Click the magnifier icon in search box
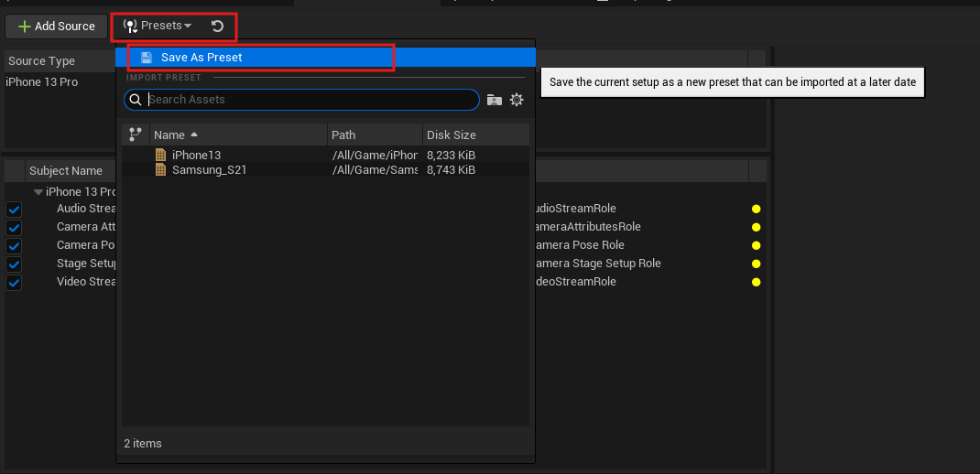Screen dimensions: 980x474 (135, 100)
